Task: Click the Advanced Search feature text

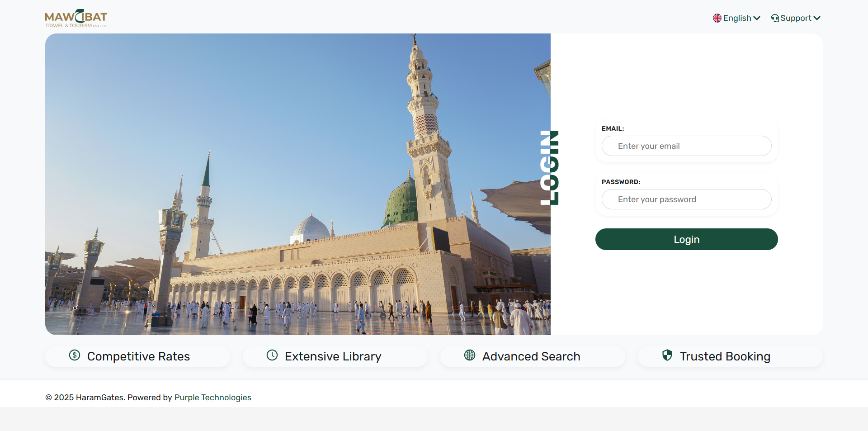Action: tap(531, 356)
